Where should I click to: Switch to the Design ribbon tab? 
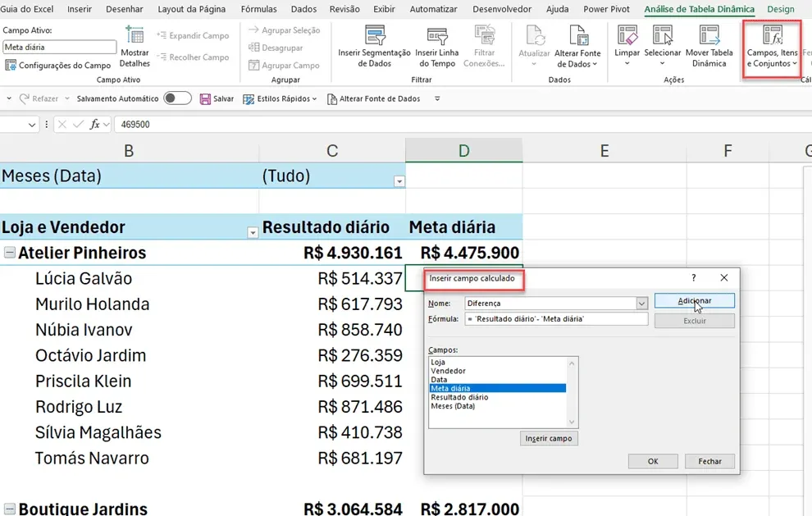pyautogui.click(x=780, y=9)
